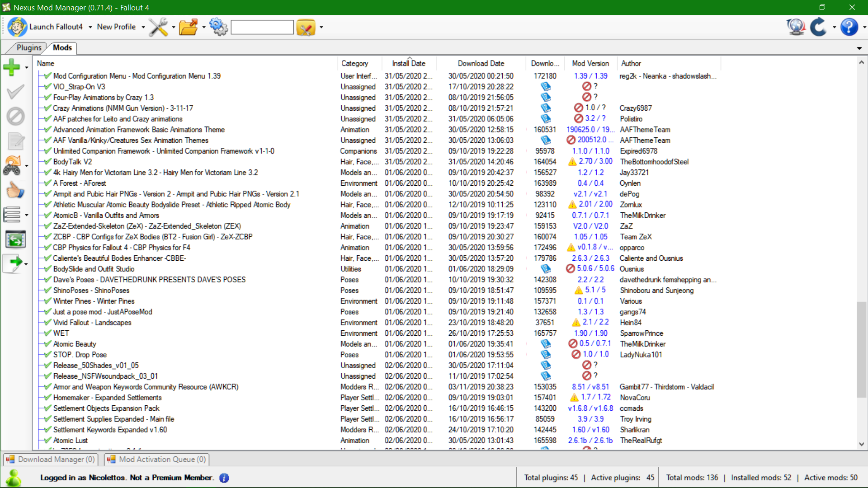Click the green arrow import sidebar icon

point(12,263)
